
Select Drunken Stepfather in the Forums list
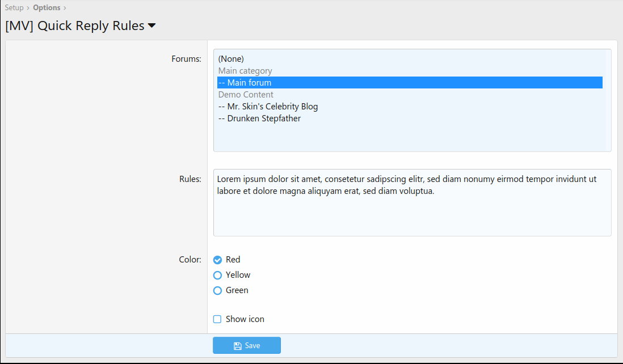(259, 118)
